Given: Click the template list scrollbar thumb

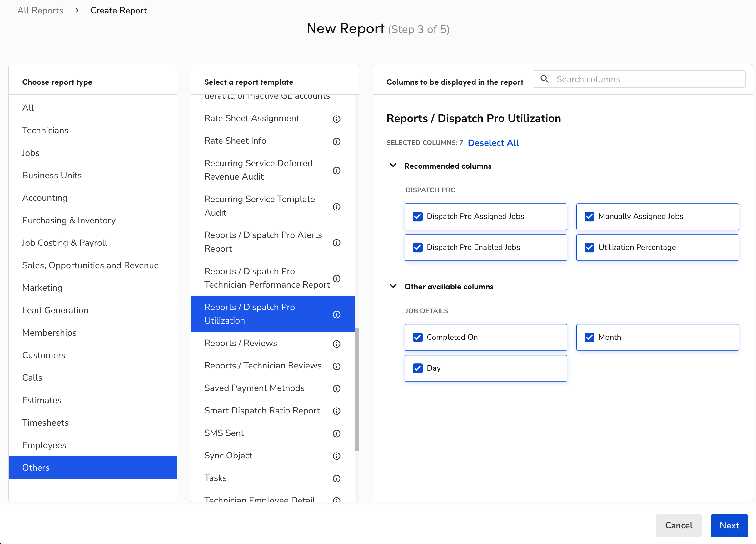Looking at the screenshot, I should [356, 389].
